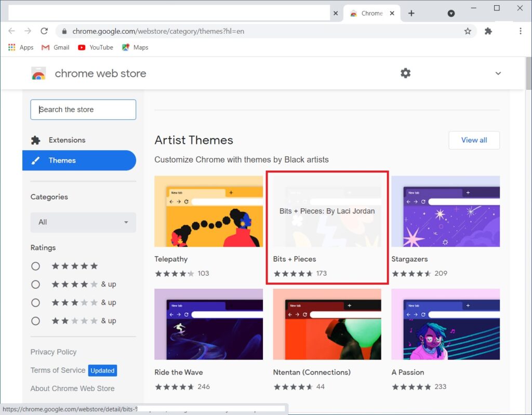Click the Ride the Wave title
Image resolution: width=532 pixels, height=415 pixels.
(179, 372)
